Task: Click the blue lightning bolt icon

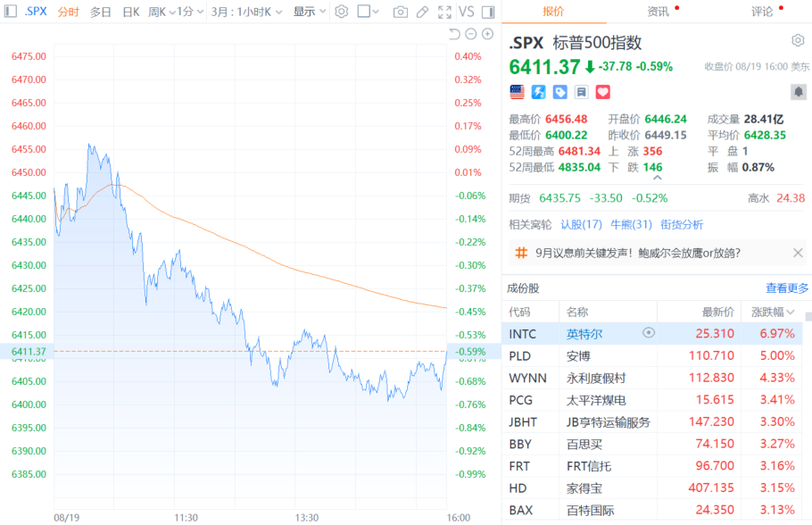Action: [539, 92]
